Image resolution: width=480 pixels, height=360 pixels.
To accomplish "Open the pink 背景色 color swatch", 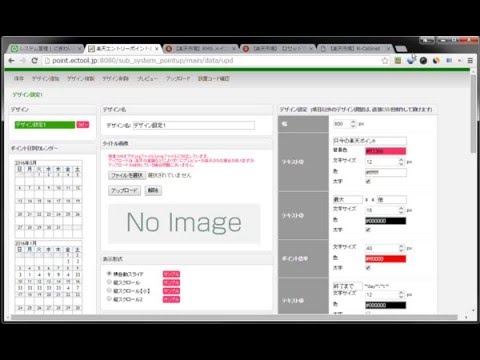I will coord(386,151).
